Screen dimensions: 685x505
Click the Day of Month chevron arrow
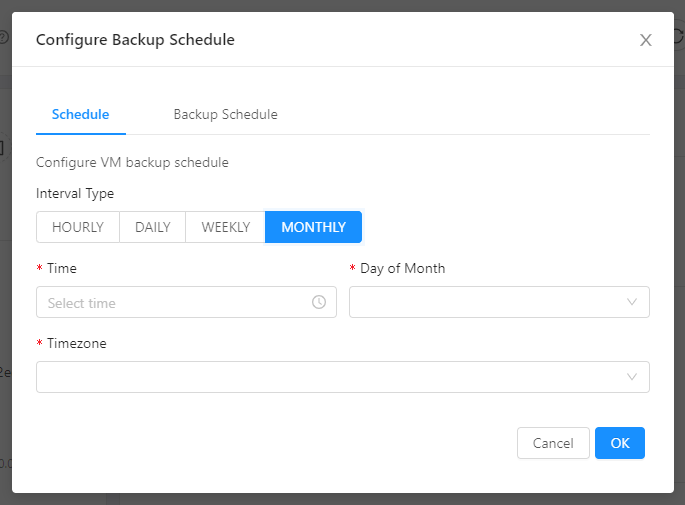point(632,302)
